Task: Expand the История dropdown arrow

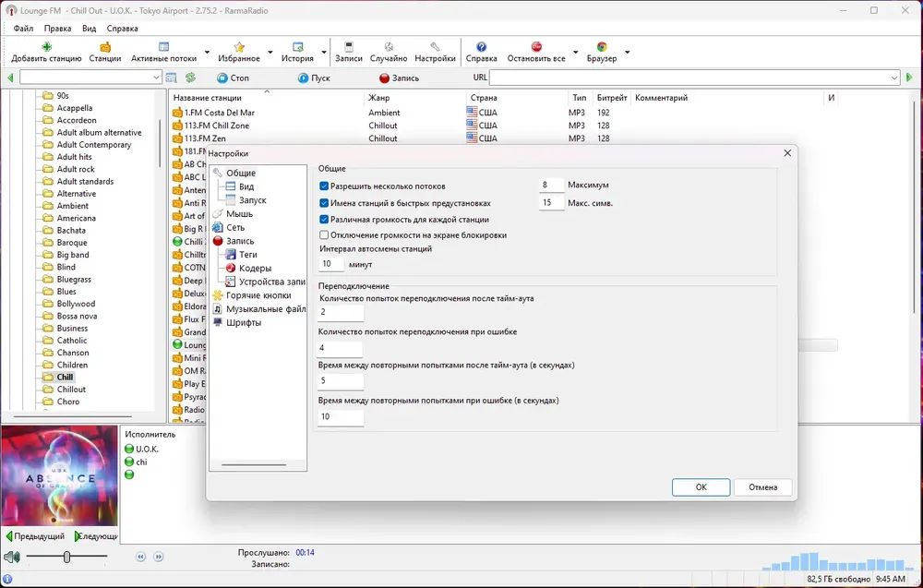Action: tap(324, 53)
